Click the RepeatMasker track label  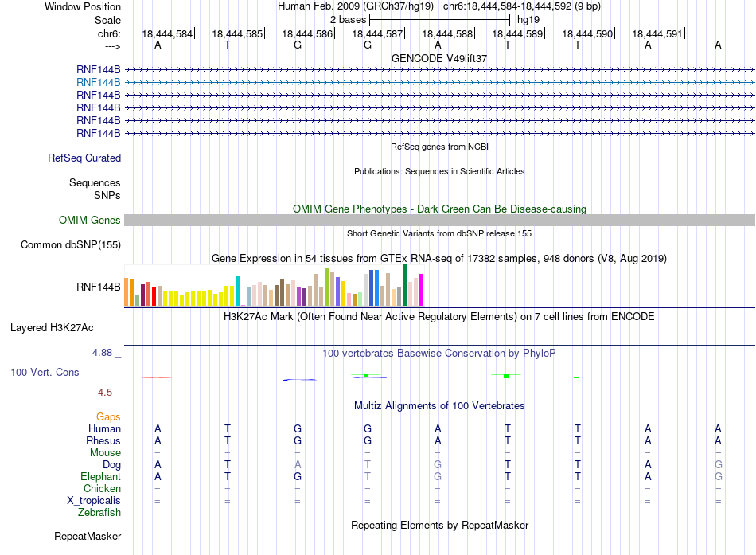coord(88,536)
